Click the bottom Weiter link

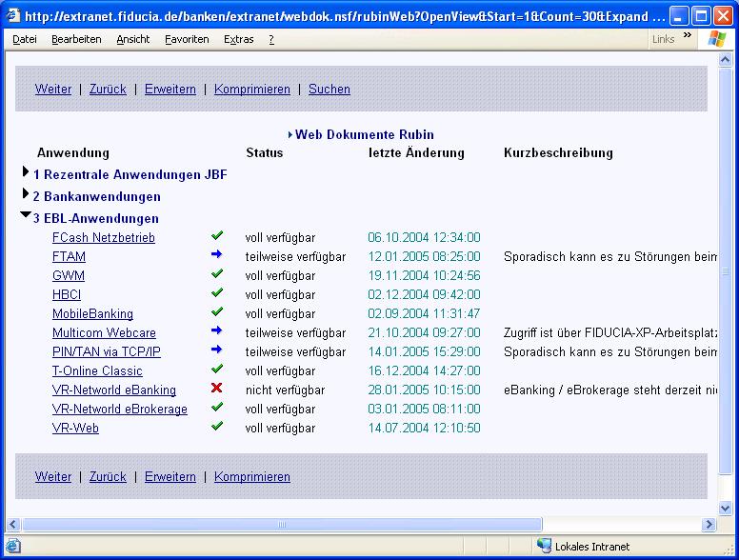point(53,476)
